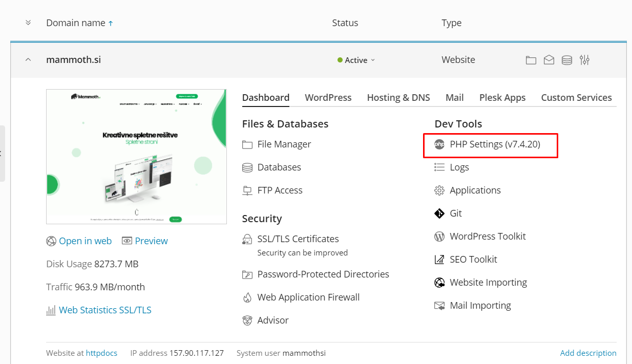Open PHP Settings (v7.4.20)

[495, 144]
